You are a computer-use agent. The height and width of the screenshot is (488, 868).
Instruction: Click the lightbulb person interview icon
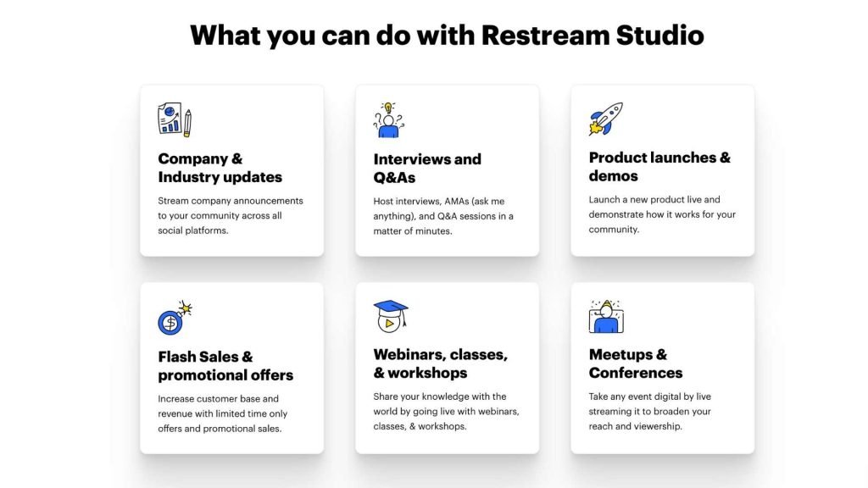pos(388,119)
